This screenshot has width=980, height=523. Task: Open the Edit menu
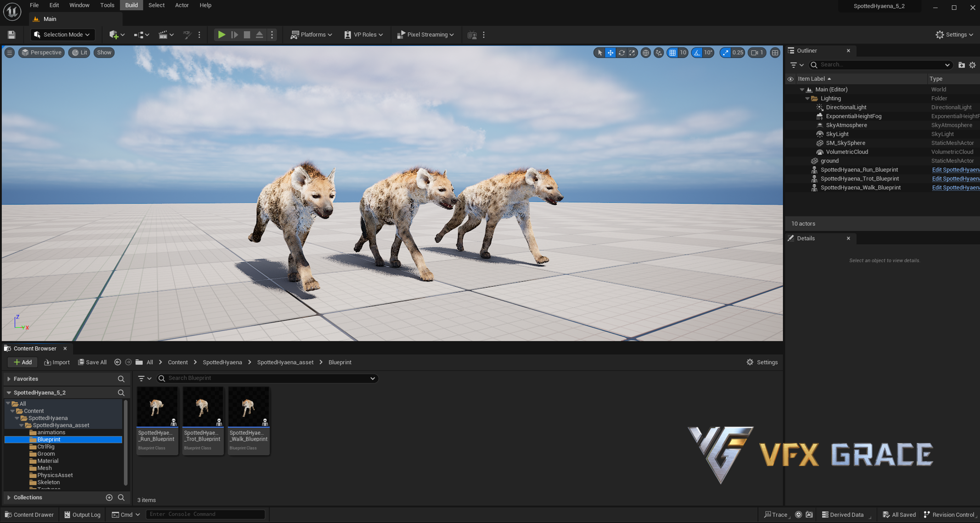(x=54, y=5)
